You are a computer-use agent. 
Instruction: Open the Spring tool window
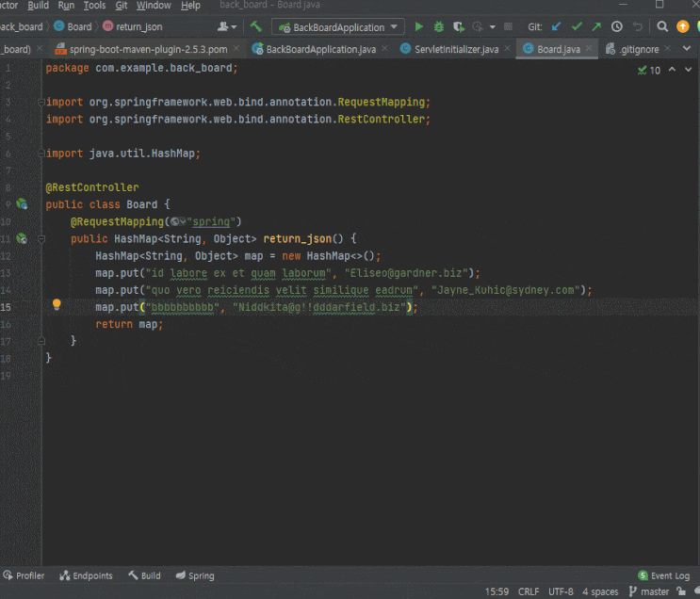[x=195, y=575]
